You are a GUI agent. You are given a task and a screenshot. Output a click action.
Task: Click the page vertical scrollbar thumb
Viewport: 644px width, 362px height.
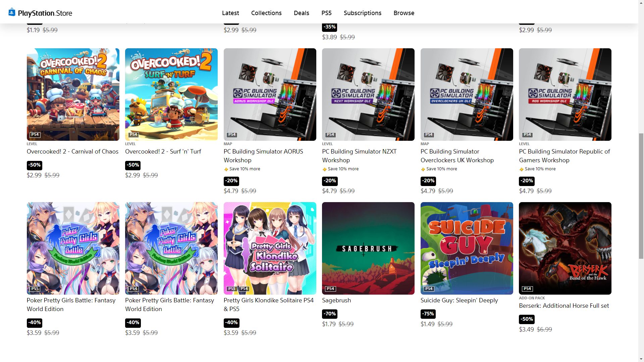click(x=641, y=196)
